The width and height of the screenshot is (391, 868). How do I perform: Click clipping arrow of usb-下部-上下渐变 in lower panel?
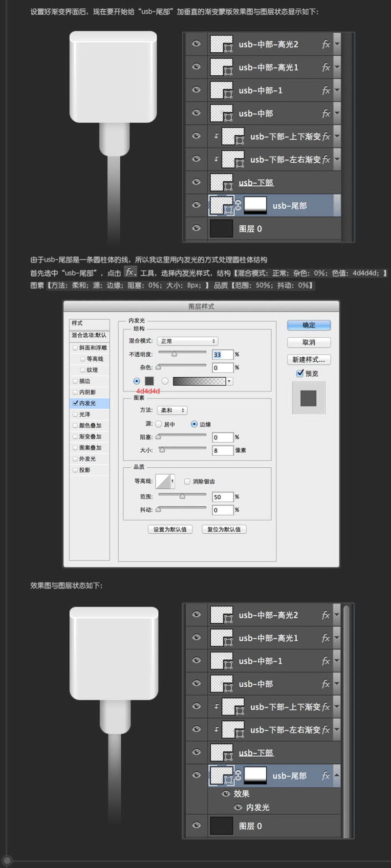click(x=216, y=707)
